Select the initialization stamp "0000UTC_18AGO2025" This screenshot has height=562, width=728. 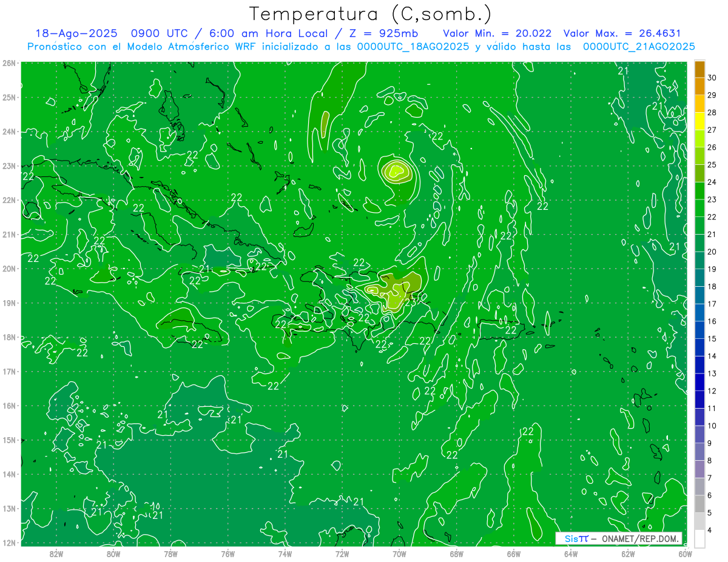pos(413,47)
